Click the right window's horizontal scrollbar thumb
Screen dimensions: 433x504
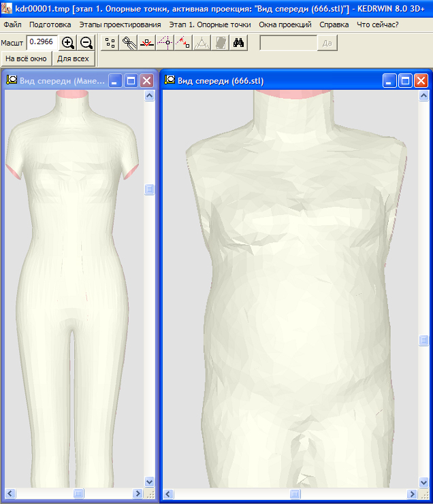[x=295, y=494]
